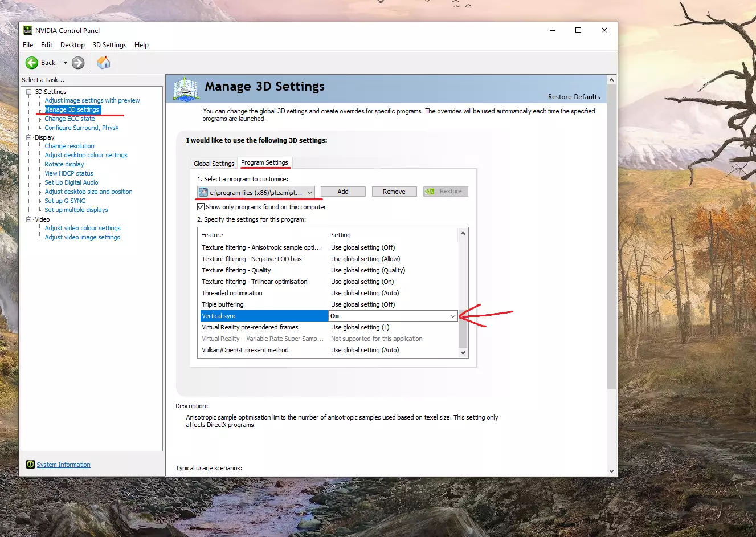Click the Forward arrow icon in toolbar
The width and height of the screenshot is (756, 537).
[78, 63]
